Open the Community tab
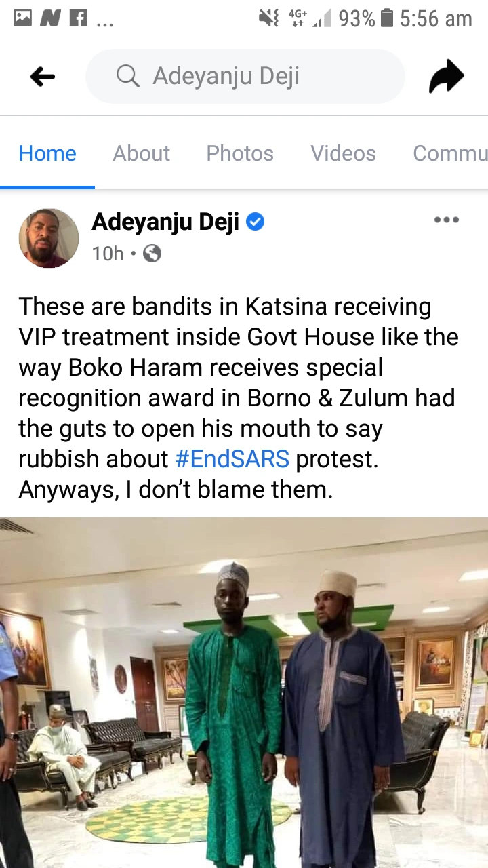Viewport: 488px width, 868px height. tap(450, 153)
